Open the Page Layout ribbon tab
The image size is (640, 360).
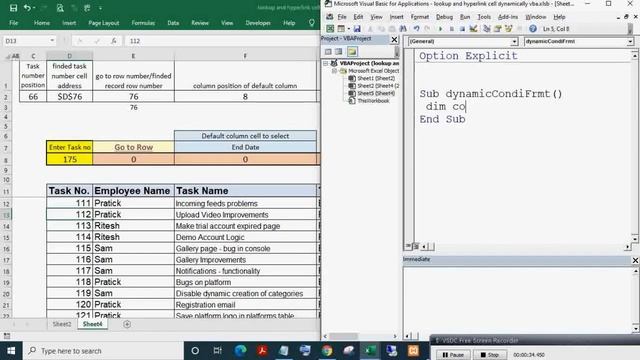click(104, 23)
